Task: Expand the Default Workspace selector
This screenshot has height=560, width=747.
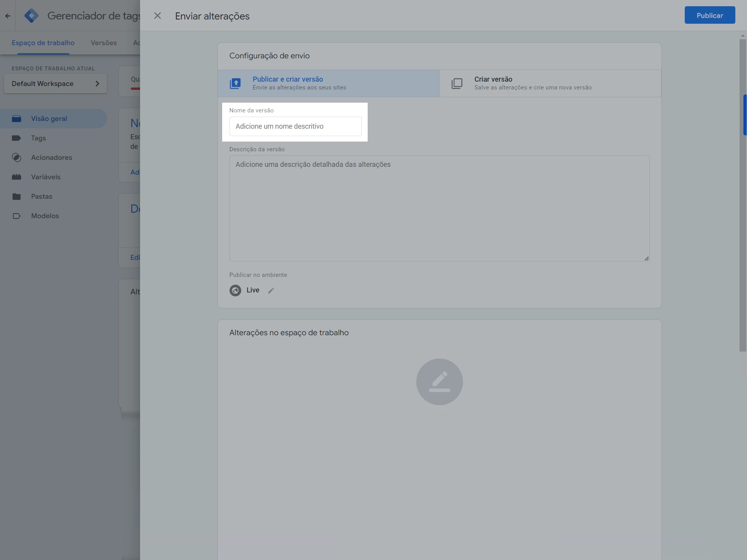Action: coord(55,84)
